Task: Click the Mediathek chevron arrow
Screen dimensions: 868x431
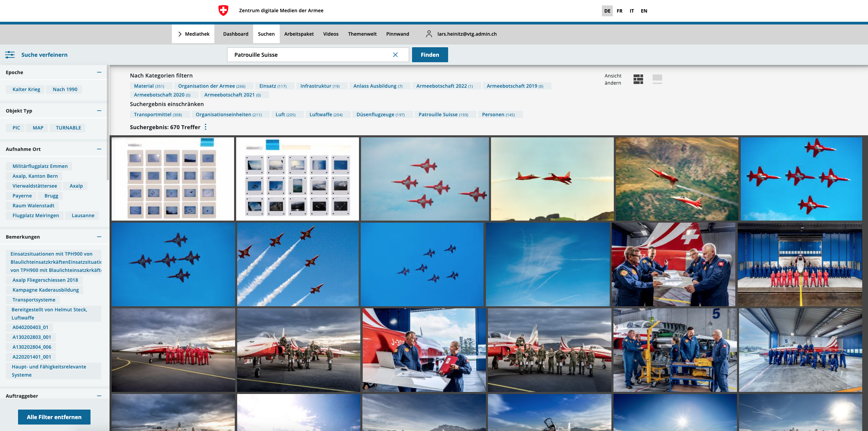Action: 180,34
